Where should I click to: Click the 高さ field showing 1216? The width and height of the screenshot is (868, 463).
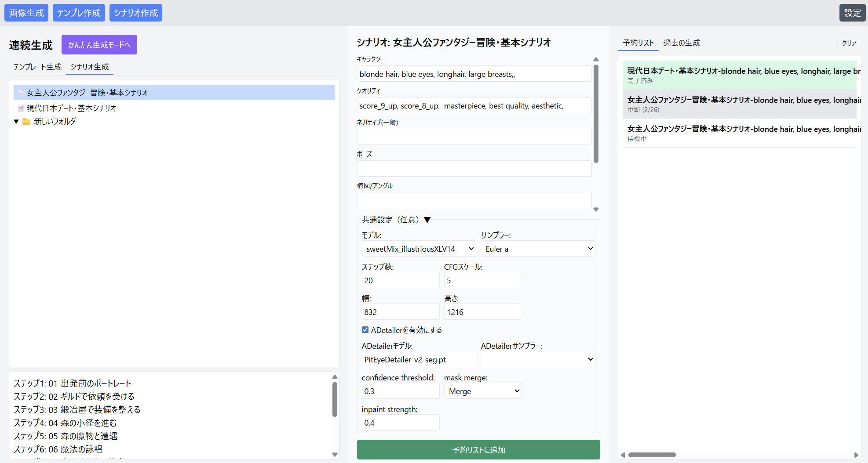[x=483, y=312]
